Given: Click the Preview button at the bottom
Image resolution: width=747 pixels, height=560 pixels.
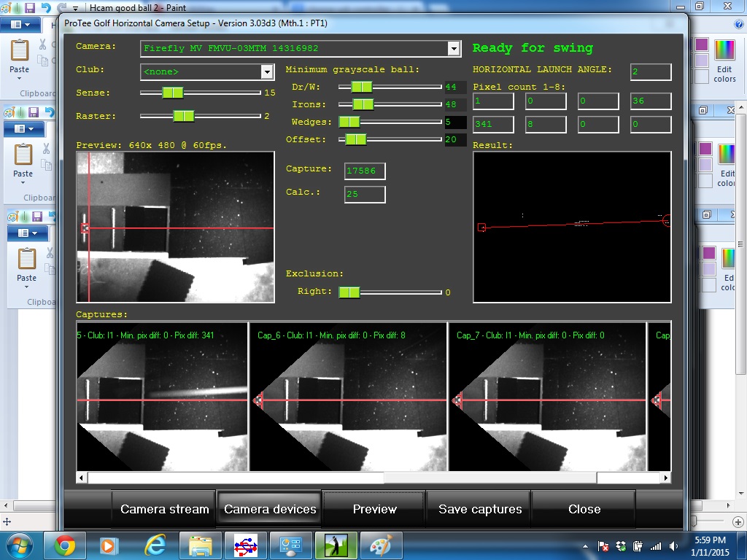Looking at the screenshot, I should (x=374, y=509).
